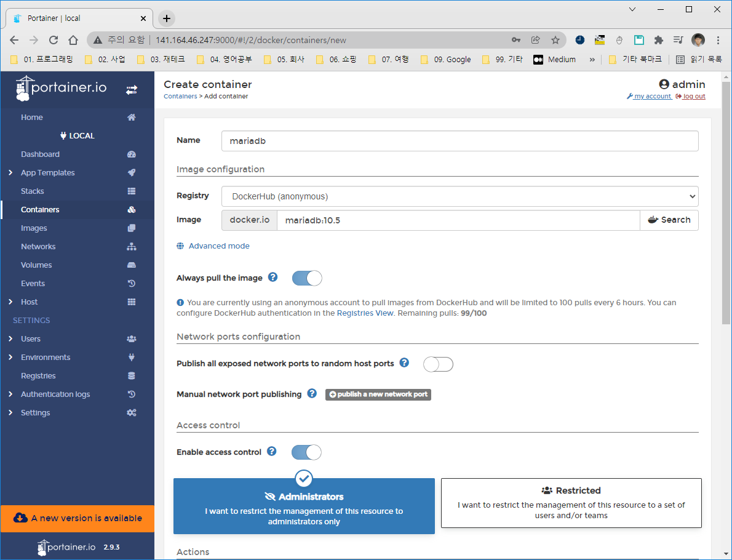
Task: Turn off Enable access control
Action: click(306, 452)
